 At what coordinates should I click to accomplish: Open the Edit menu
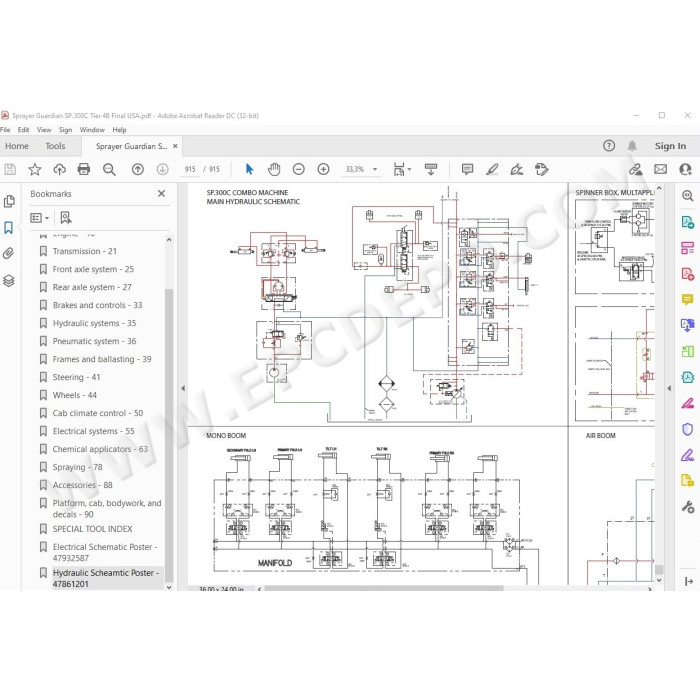(x=23, y=130)
